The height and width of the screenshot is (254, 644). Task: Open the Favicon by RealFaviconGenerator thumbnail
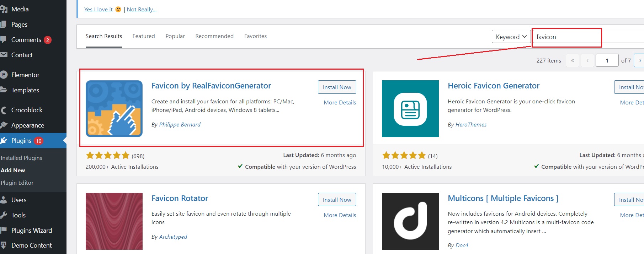point(114,109)
